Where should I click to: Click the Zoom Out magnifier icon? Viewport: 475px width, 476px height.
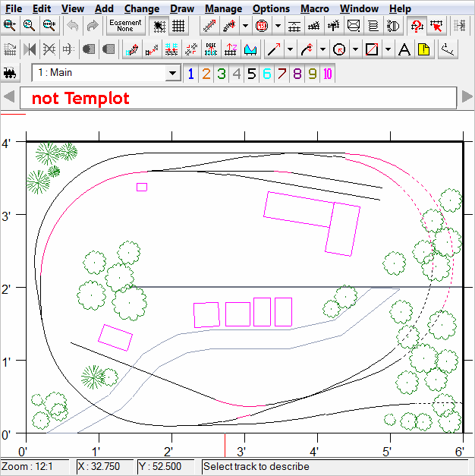(x=49, y=26)
